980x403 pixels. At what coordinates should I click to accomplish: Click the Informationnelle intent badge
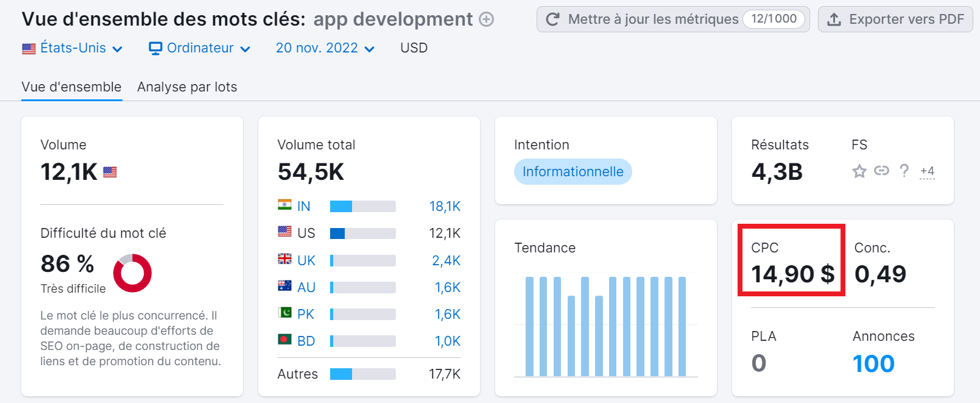point(573,172)
